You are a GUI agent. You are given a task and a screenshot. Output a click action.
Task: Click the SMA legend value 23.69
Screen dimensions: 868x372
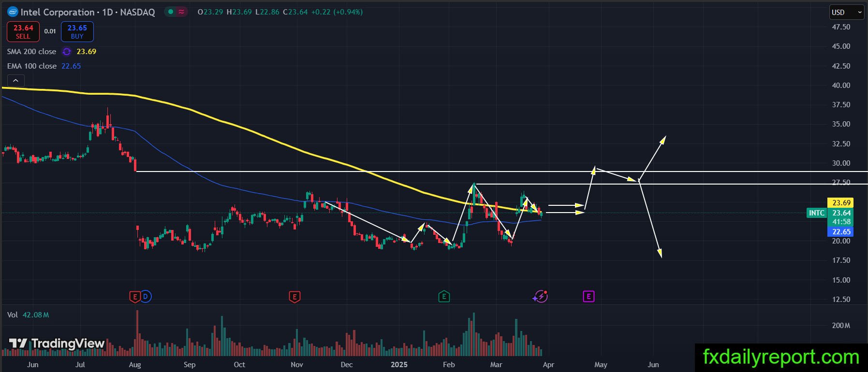[87, 52]
